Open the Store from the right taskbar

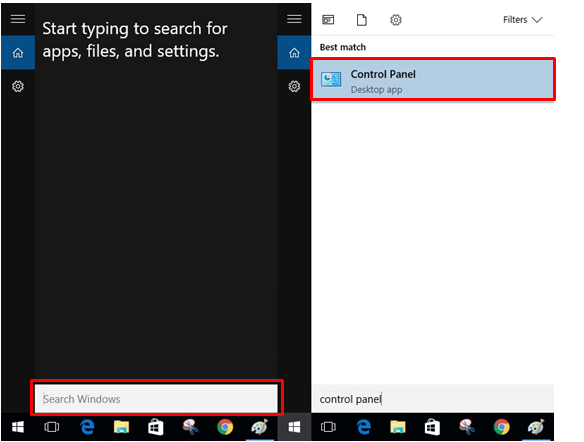432,427
